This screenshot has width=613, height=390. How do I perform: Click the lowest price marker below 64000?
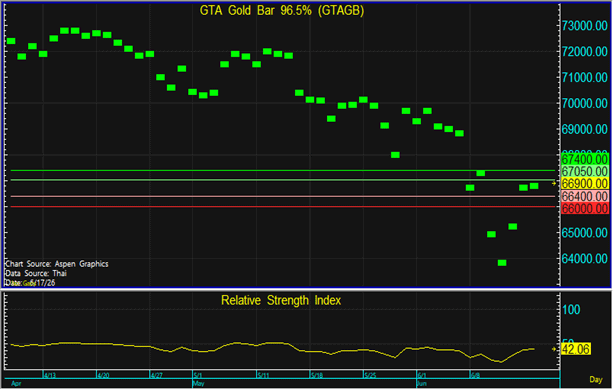[x=502, y=263]
